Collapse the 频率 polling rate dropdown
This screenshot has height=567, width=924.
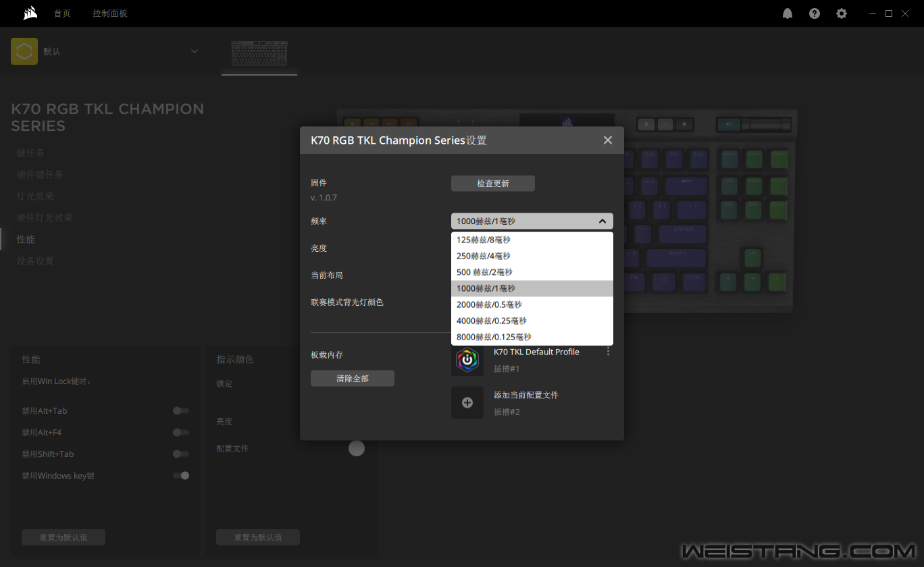point(602,221)
